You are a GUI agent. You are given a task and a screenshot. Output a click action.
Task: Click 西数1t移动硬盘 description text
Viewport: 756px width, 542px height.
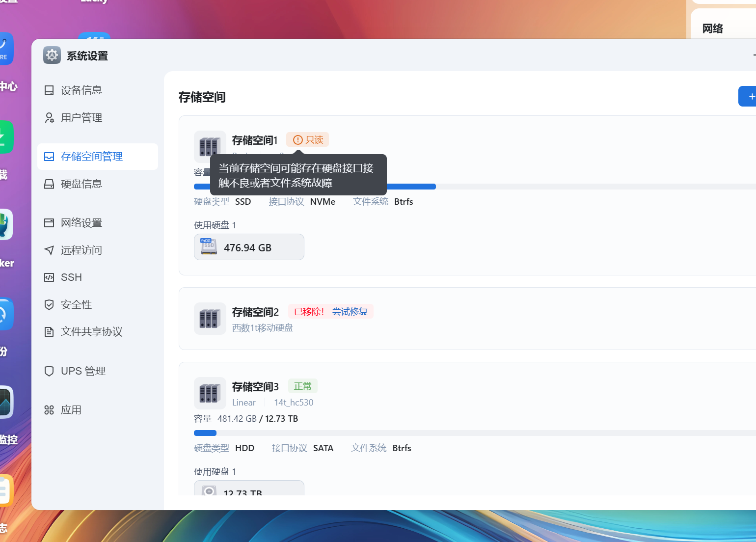point(263,328)
